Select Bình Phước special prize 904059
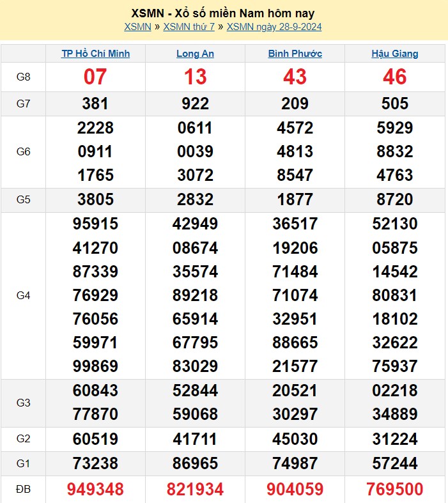This screenshot has width=448, height=503. pos(295,490)
